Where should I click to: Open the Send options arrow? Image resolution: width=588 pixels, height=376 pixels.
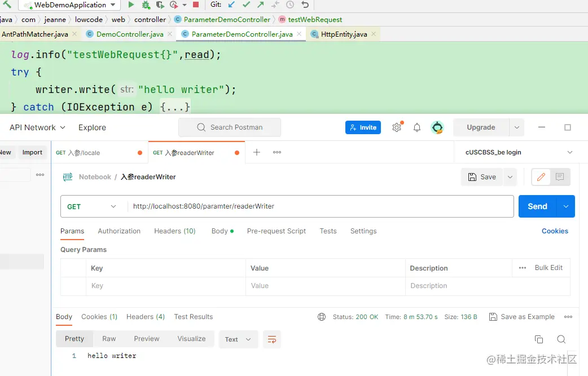tap(566, 206)
